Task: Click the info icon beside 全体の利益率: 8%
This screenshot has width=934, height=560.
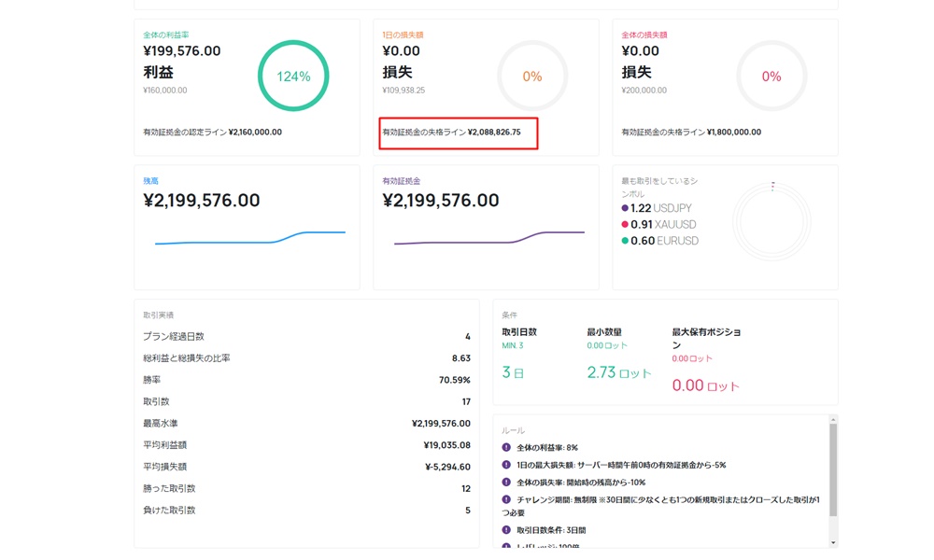Action: [x=506, y=448]
